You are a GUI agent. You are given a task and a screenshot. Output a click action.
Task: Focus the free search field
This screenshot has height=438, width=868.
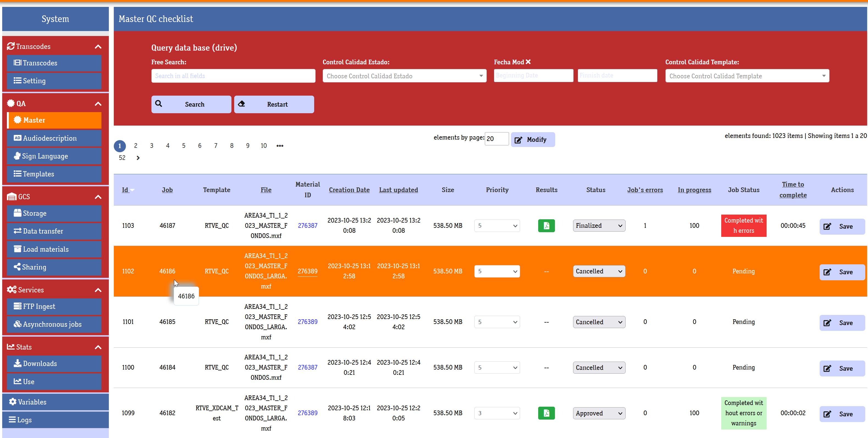233,76
